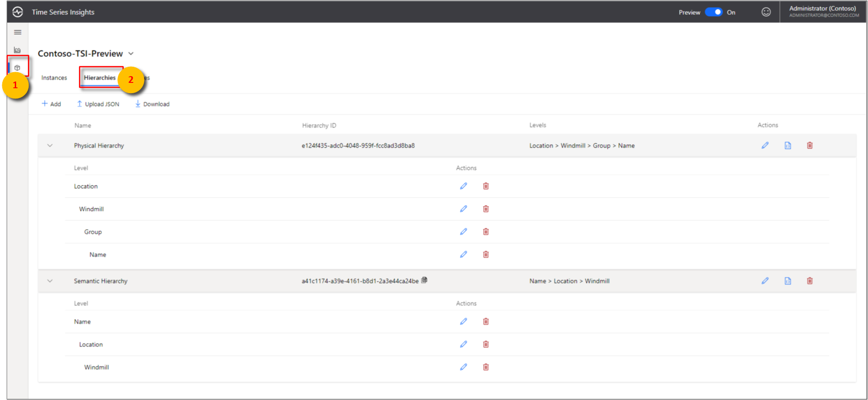This screenshot has height=400, width=868.
Task: Select Location level text under Physical Hierarchy
Action: 86,186
